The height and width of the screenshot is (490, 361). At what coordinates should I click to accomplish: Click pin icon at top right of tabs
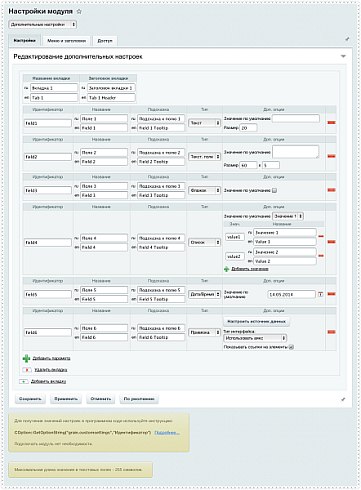pyautogui.click(x=347, y=39)
